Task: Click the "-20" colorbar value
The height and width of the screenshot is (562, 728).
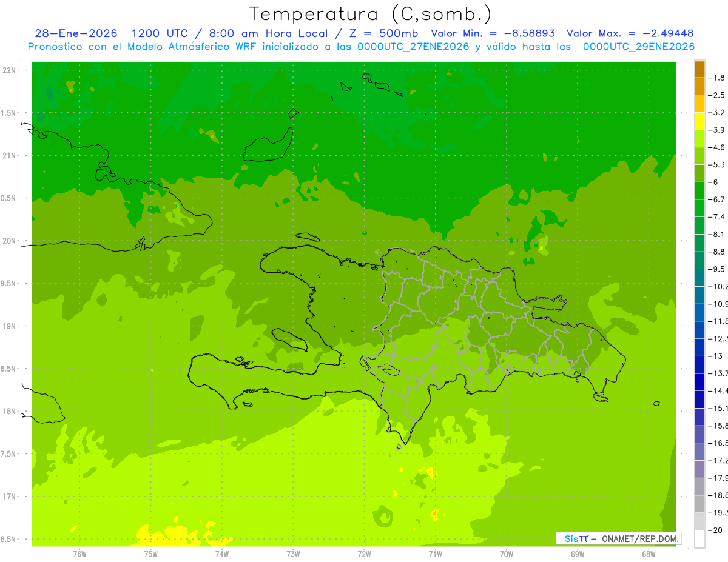Action: pyautogui.click(x=715, y=530)
